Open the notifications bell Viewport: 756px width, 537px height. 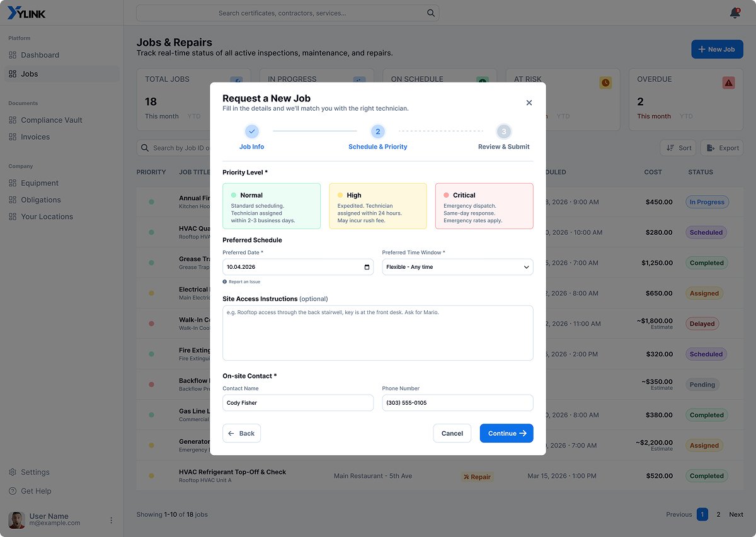735,13
